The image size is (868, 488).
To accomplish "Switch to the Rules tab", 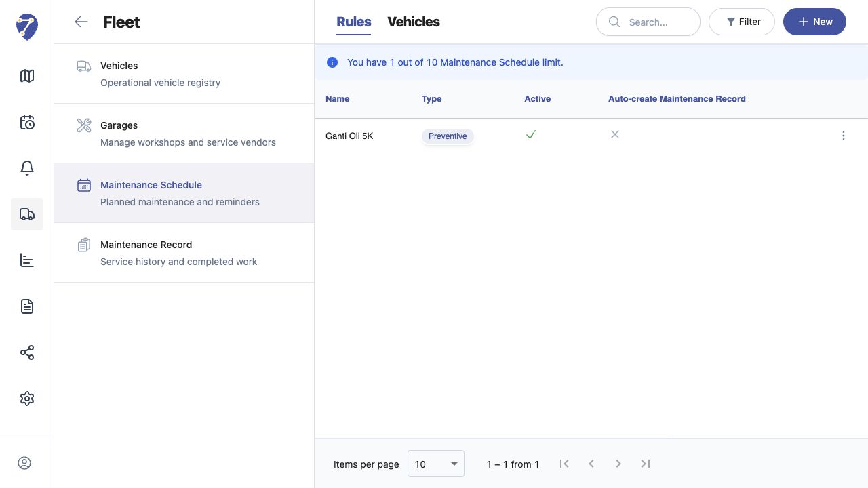I will click(x=354, y=22).
